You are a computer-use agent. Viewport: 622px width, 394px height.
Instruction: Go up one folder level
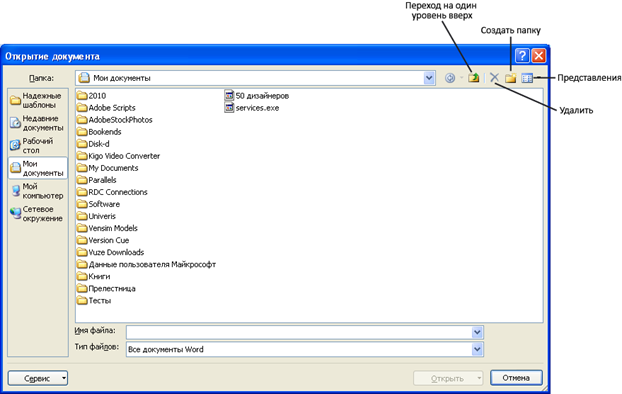click(473, 78)
